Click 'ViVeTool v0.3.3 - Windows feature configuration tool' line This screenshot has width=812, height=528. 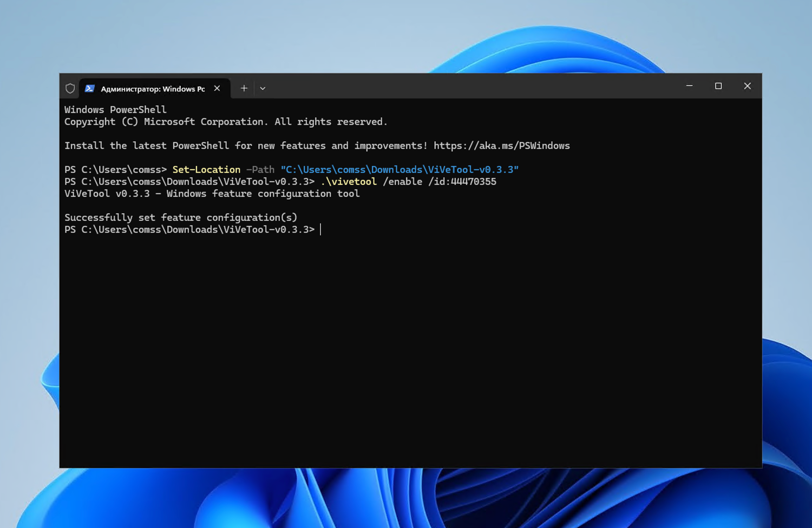[212, 194]
